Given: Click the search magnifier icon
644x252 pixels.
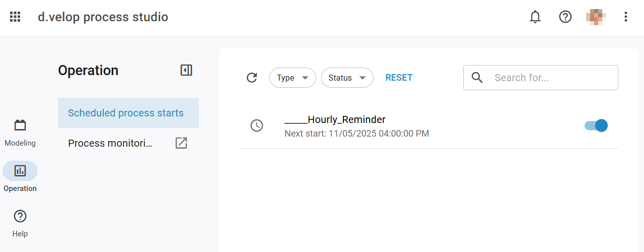Looking at the screenshot, I should [x=477, y=78].
